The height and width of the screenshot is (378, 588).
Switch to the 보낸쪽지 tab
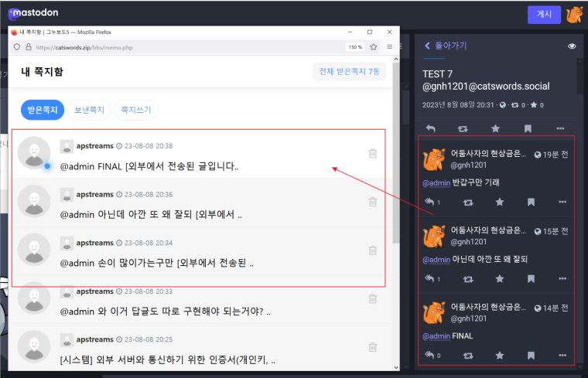point(89,110)
